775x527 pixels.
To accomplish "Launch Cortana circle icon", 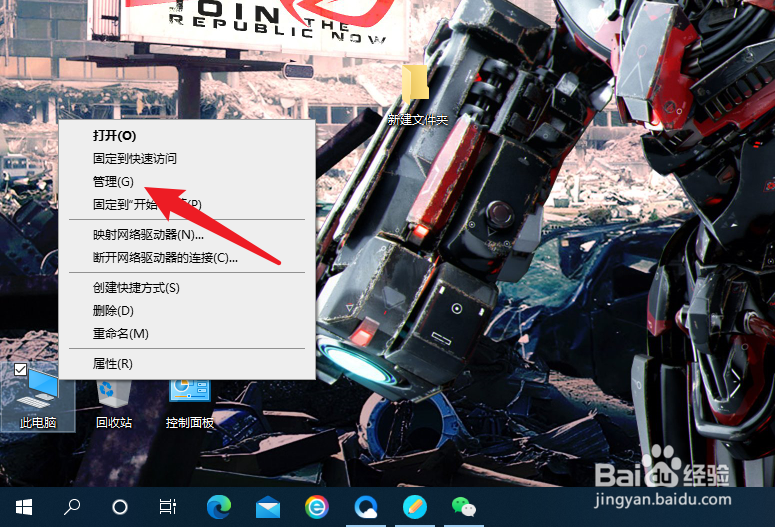I will pos(120,507).
